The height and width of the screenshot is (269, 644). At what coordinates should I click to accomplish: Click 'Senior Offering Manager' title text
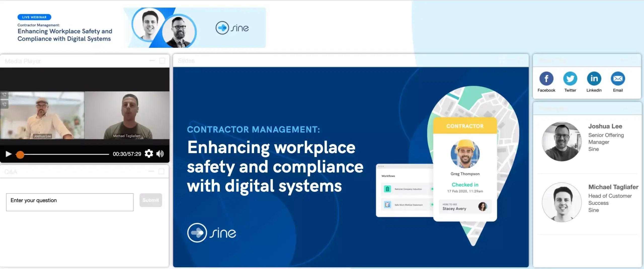tap(606, 139)
